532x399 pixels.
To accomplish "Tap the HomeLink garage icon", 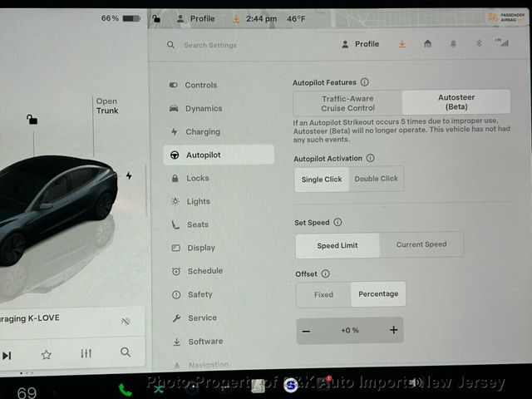I will pyautogui.click(x=427, y=43).
